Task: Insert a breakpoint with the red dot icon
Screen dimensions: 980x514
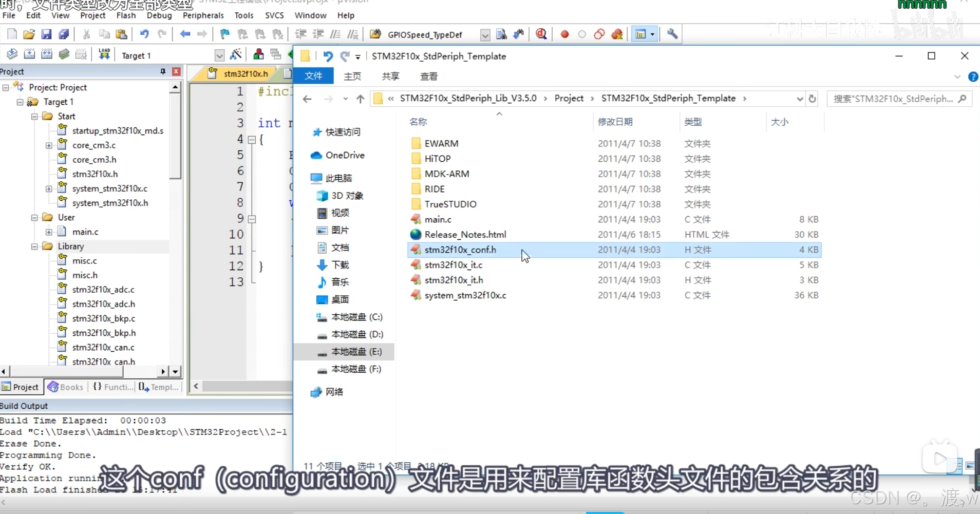Action: click(564, 34)
